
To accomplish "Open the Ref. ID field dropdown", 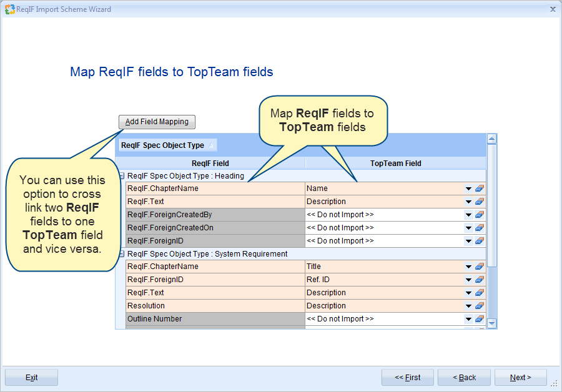I will (x=468, y=280).
